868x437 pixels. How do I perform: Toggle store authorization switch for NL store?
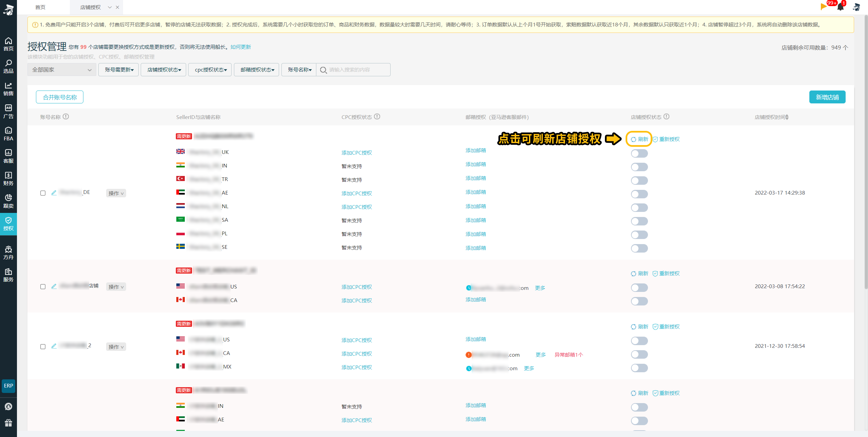point(639,207)
